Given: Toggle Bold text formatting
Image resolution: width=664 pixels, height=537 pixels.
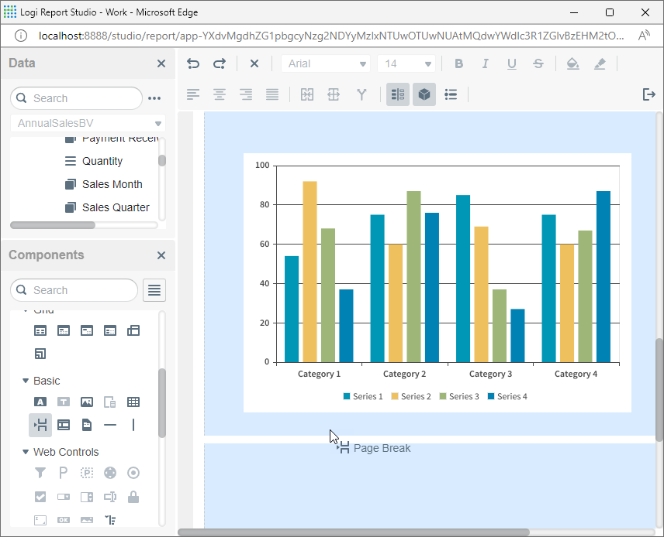Looking at the screenshot, I should click(x=459, y=64).
